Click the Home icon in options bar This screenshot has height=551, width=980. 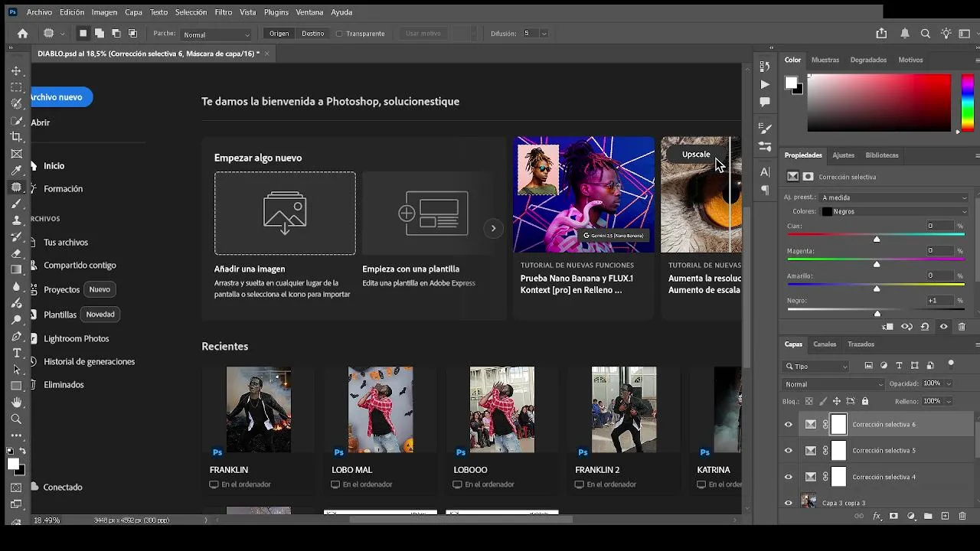click(23, 34)
